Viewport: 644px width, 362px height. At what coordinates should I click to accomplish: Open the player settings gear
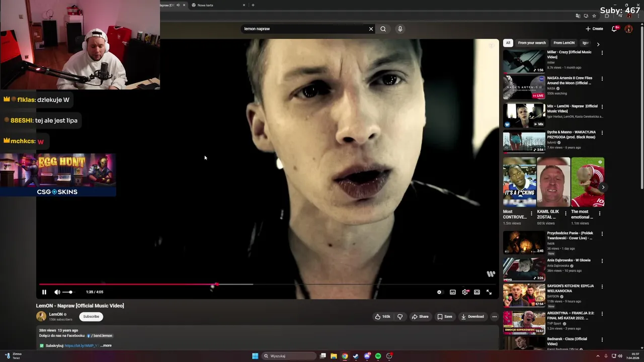(465, 292)
